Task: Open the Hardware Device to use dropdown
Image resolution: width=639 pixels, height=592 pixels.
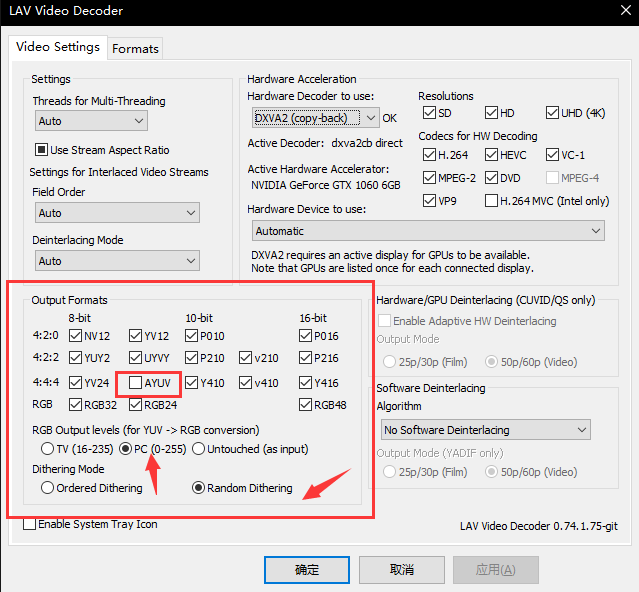Action: tap(428, 231)
